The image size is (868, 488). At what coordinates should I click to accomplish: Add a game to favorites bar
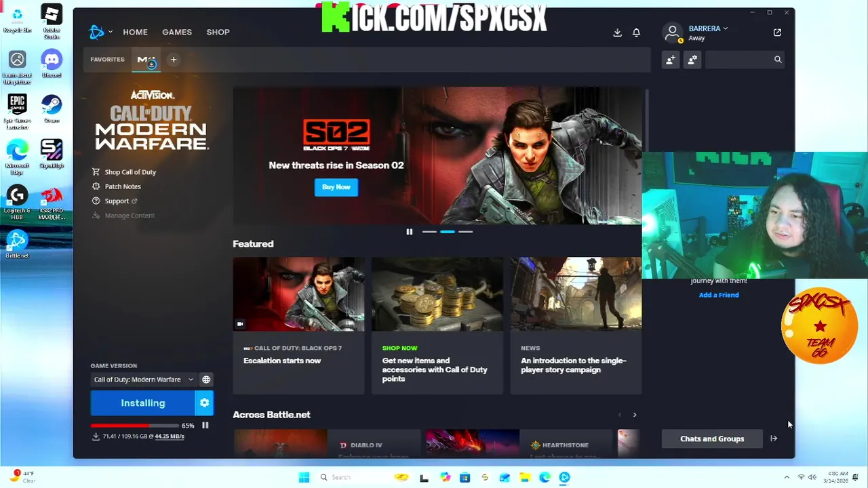click(x=174, y=60)
